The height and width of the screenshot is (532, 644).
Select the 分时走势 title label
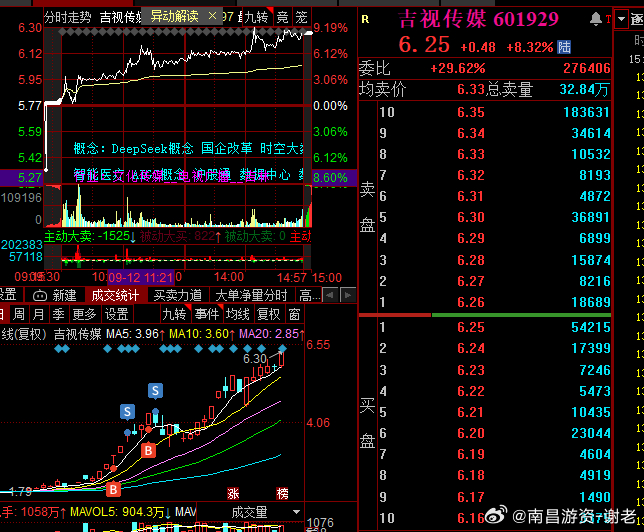click(x=68, y=17)
